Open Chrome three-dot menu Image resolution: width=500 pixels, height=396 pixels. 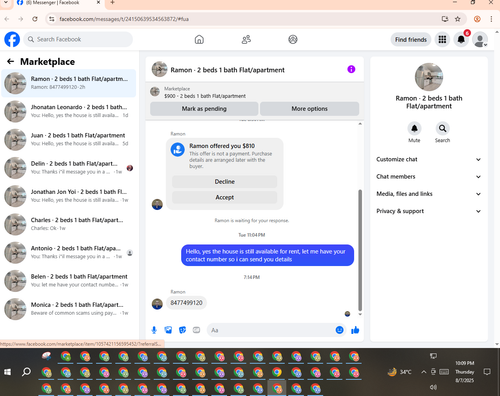[491, 19]
